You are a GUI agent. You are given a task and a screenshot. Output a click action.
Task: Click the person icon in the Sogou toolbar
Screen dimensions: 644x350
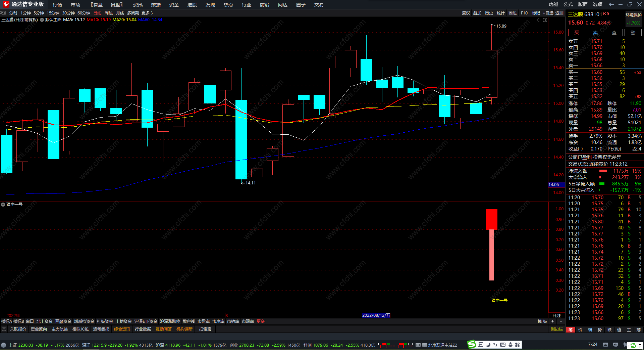[510, 345]
